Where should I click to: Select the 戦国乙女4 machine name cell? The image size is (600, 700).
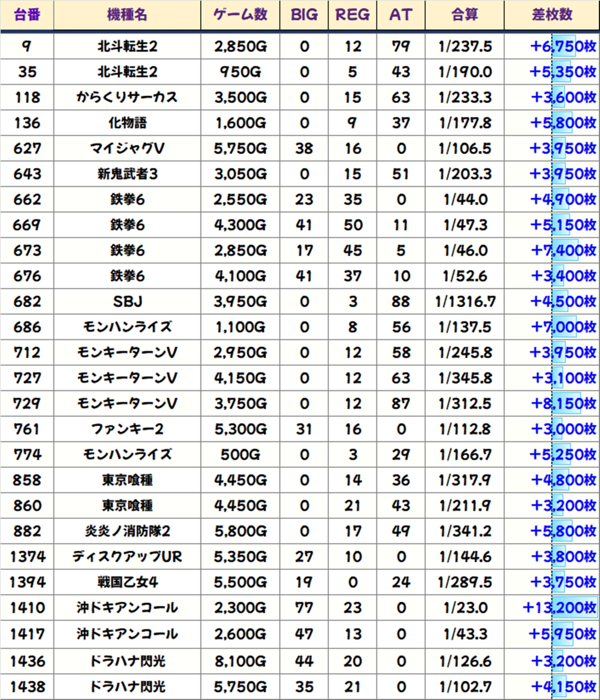click(x=127, y=582)
